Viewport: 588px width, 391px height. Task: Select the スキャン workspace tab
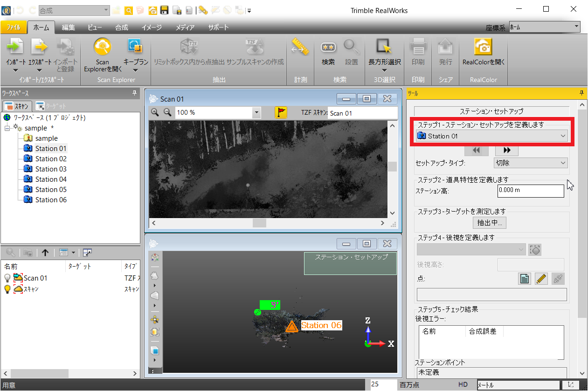[x=18, y=106]
